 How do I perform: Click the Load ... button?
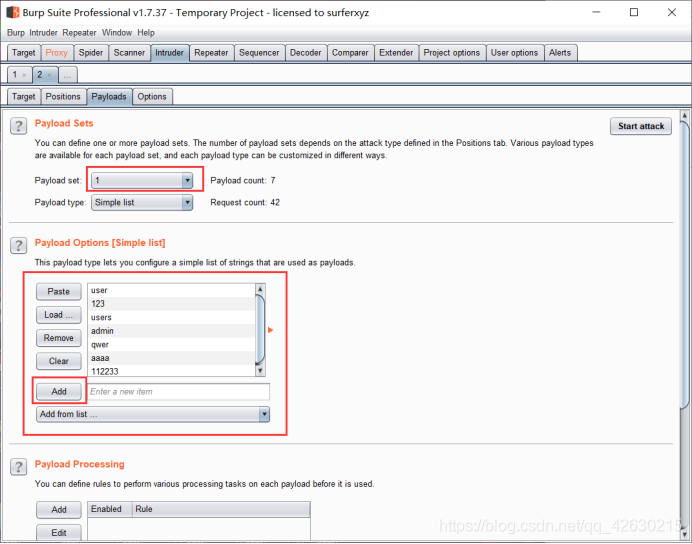[59, 315]
